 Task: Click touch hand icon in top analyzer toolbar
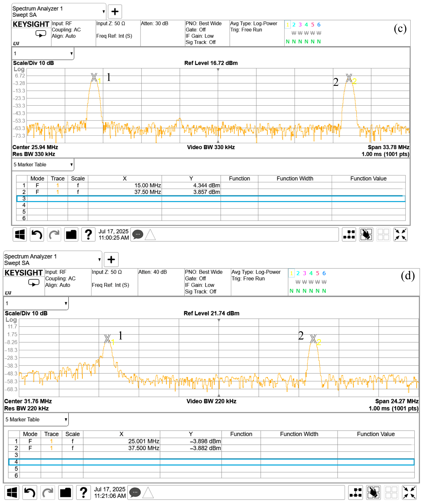coord(366,234)
